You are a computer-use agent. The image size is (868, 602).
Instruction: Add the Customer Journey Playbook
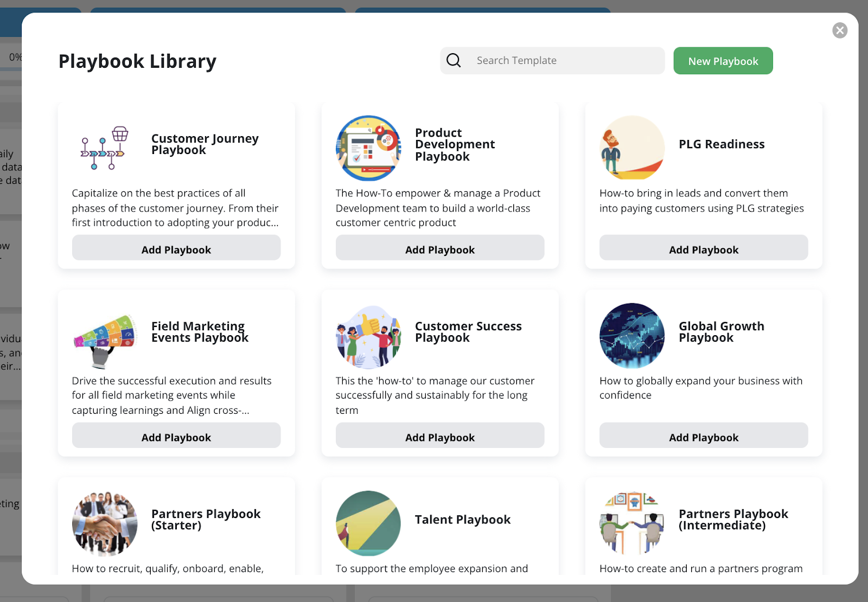point(176,249)
